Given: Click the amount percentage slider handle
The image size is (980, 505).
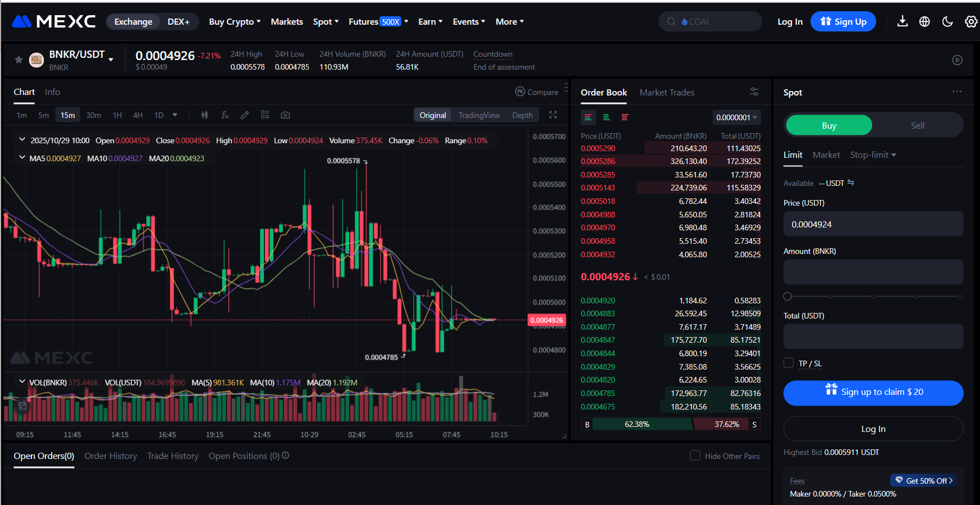Looking at the screenshot, I should point(787,296).
